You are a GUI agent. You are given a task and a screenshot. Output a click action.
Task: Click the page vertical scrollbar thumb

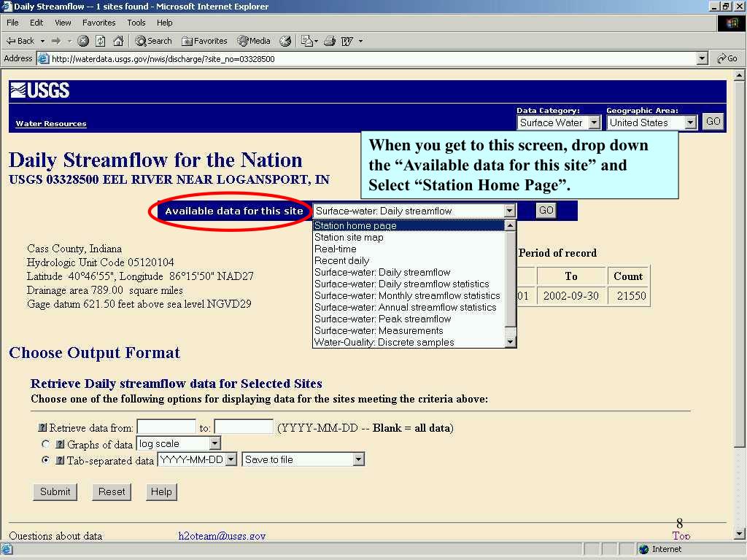[x=739, y=263]
